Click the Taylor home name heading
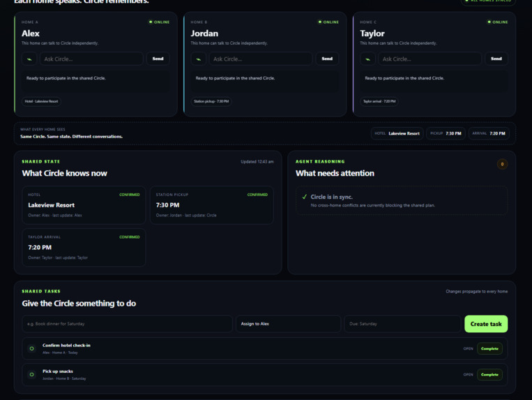This screenshot has width=532, height=400. (372, 34)
